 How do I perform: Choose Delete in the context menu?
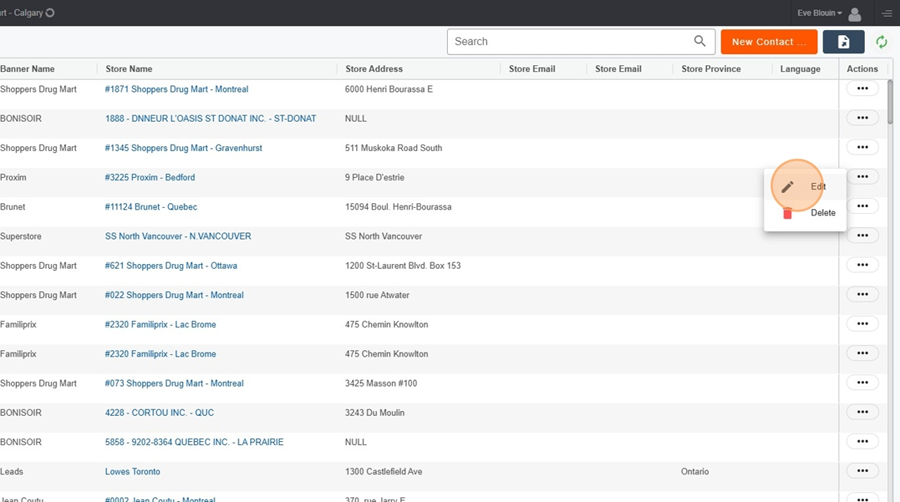[x=805, y=213]
